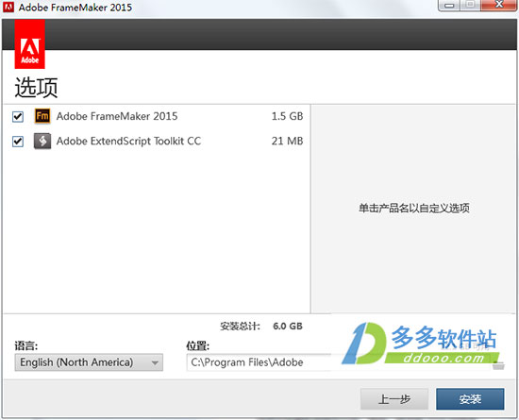This screenshot has width=519, height=420.
Task: Click the ExtendScript Toolkit gray product icon
Action: coord(42,141)
